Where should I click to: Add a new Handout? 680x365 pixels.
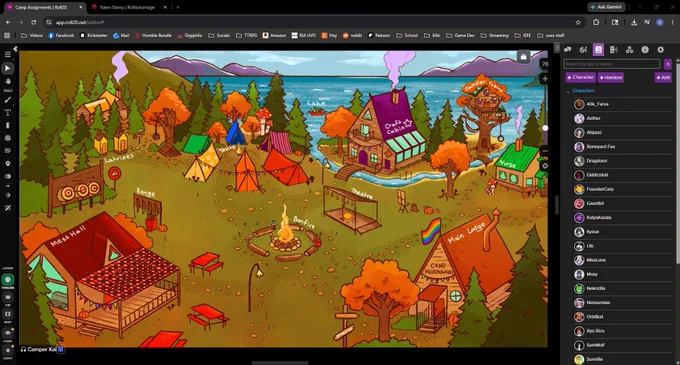point(611,78)
